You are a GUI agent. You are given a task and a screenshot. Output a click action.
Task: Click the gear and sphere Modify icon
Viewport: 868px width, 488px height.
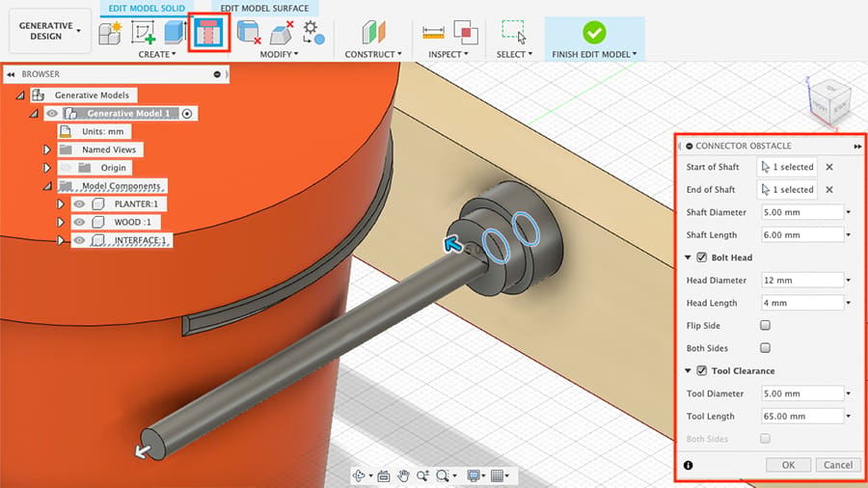pyautogui.click(x=313, y=33)
